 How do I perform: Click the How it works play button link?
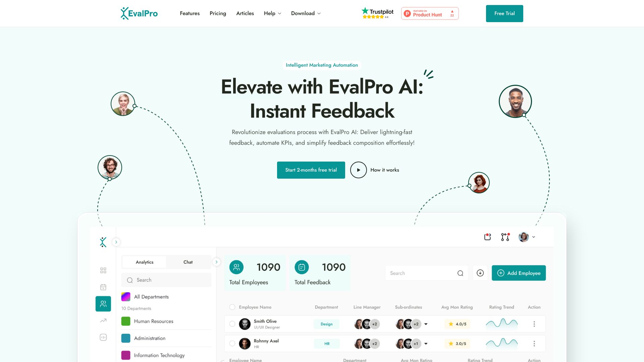[359, 170]
